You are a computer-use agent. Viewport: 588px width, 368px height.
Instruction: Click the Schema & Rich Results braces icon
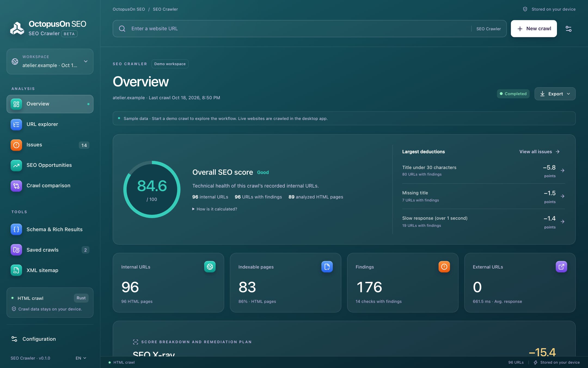[x=16, y=230]
